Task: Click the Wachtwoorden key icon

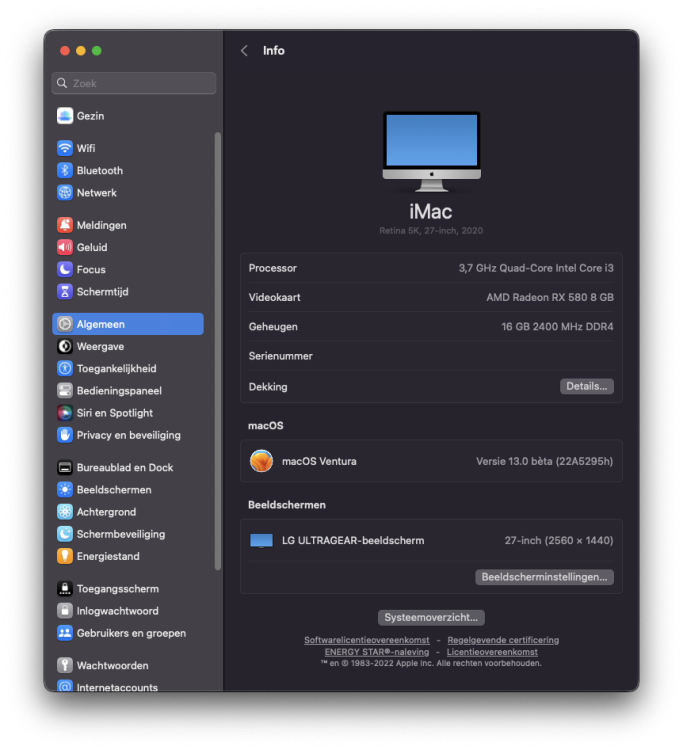Action: (65, 665)
